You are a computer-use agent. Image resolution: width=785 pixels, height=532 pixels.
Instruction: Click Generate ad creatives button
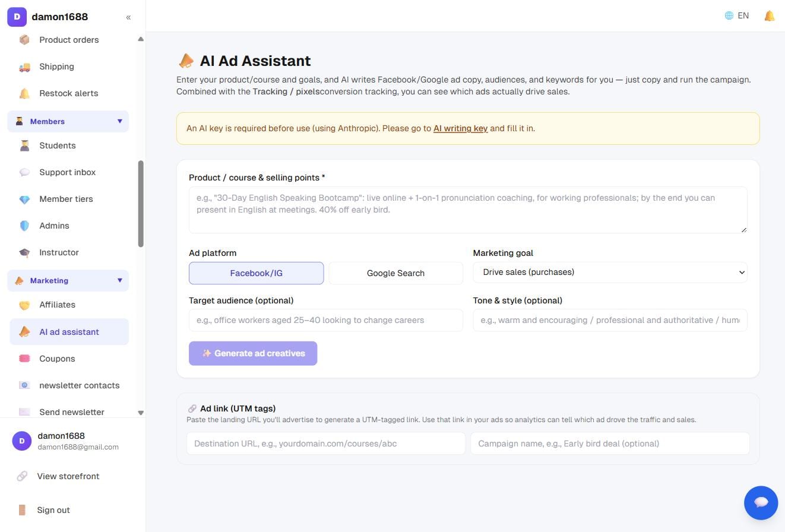coord(253,353)
